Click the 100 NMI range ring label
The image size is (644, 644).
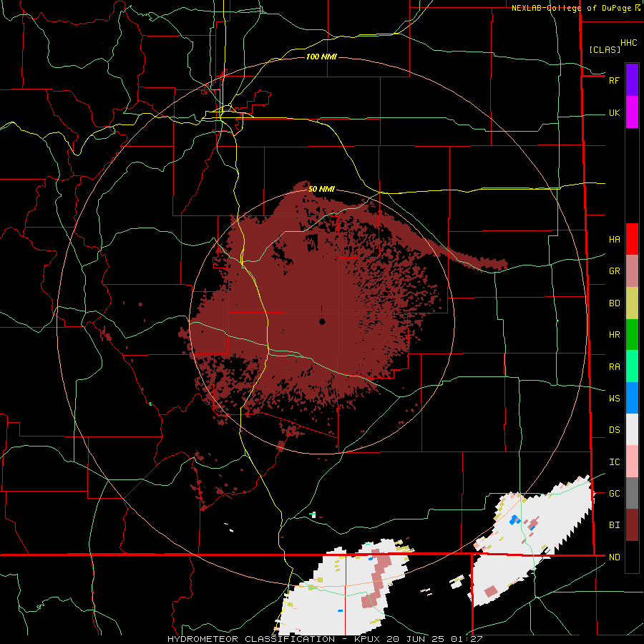click(x=321, y=57)
